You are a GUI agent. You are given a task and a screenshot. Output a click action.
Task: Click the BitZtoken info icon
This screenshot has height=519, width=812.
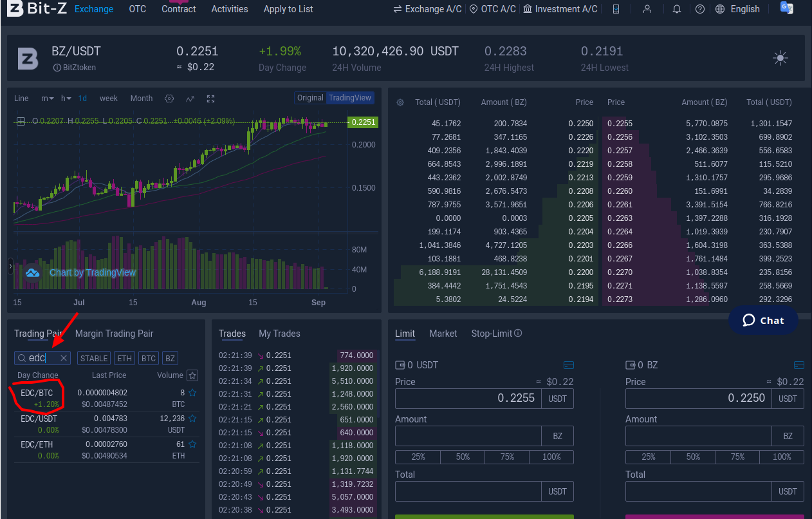click(x=57, y=68)
